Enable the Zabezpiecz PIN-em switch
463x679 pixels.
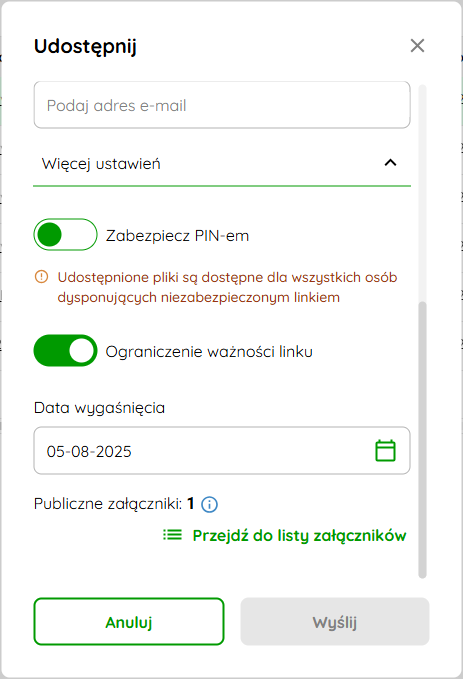pos(65,235)
